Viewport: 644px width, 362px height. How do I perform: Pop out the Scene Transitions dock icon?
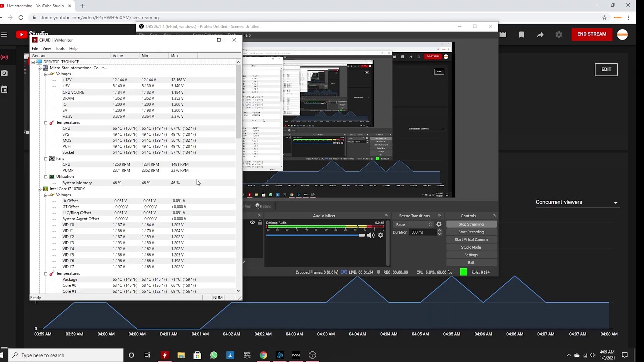tap(439, 216)
